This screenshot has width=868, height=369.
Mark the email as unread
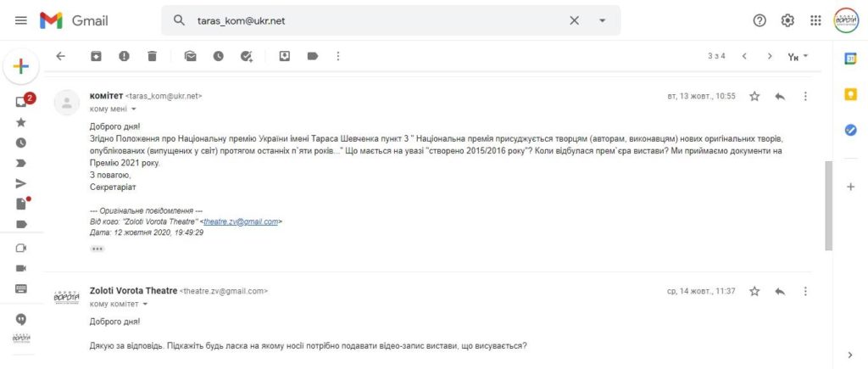191,56
